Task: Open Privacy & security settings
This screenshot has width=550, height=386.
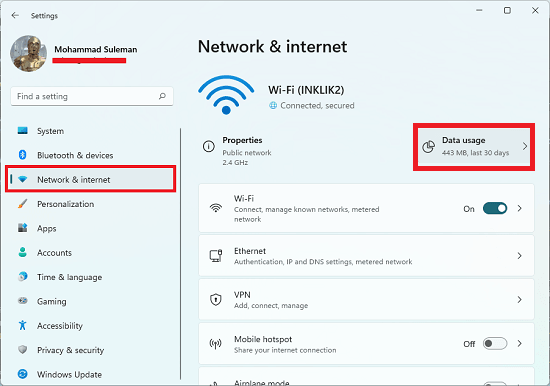Action: [90, 350]
